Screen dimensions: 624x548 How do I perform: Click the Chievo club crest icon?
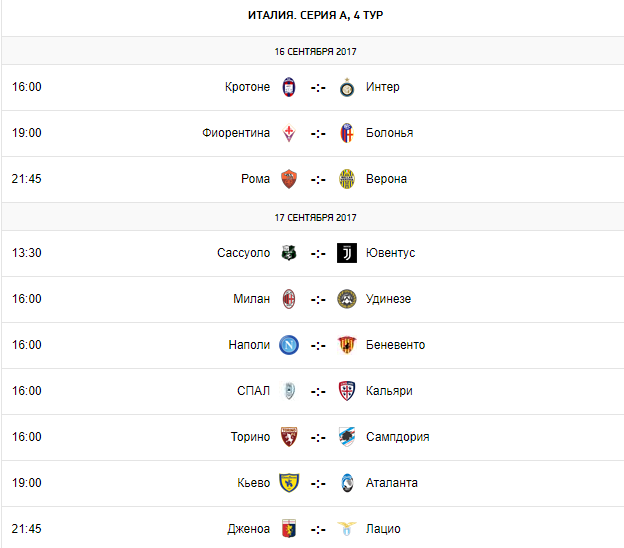pyautogui.click(x=289, y=483)
